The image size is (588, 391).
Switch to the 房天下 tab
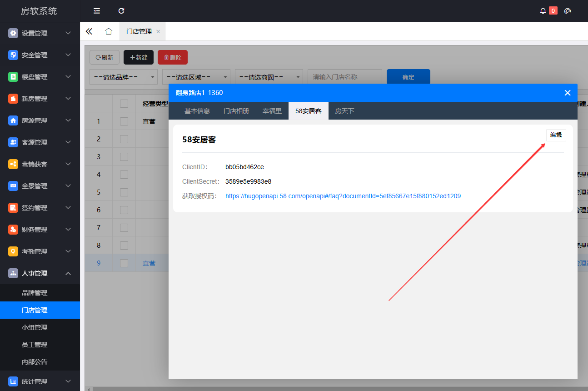tap(344, 111)
